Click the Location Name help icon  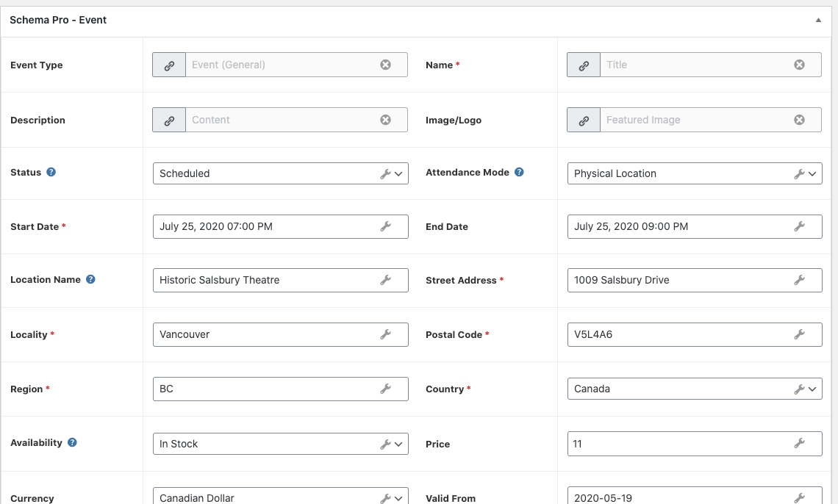(90, 279)
